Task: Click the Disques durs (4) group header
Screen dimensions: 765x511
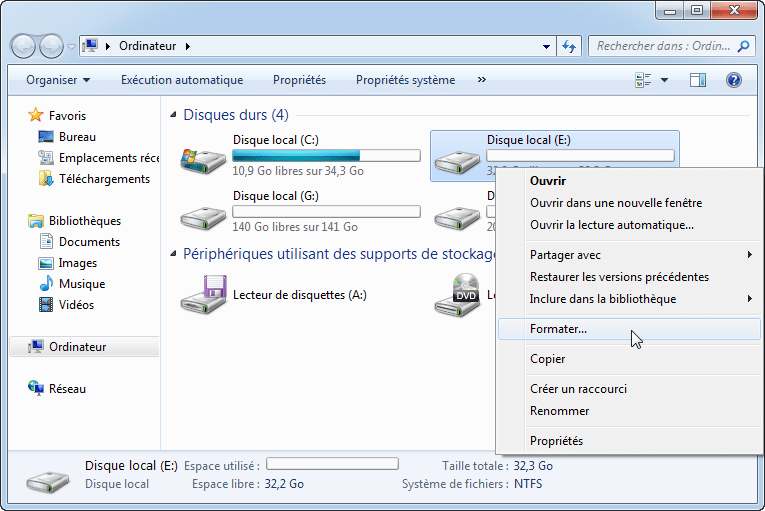Action: (x=236, y=115)
